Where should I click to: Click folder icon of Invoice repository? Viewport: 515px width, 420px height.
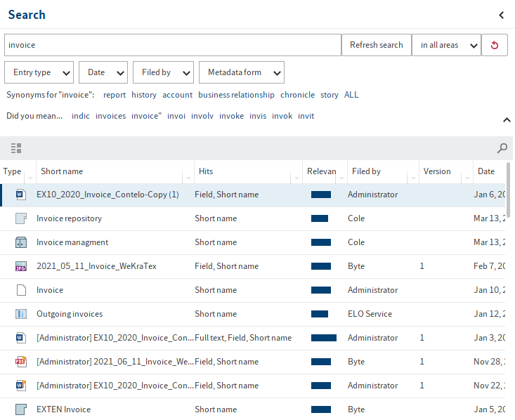[20, 218]
